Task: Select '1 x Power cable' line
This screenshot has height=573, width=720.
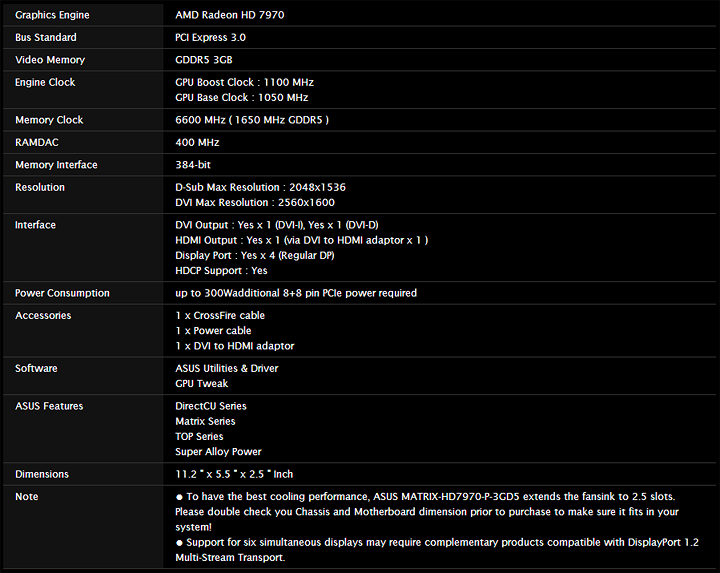Action: (x=213, y=331)
